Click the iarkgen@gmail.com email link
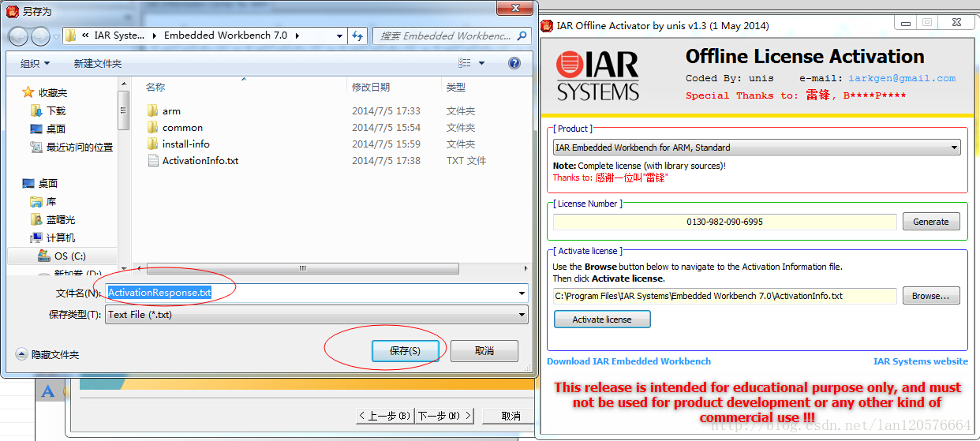This screenshot has height=441, width=980. point(902,78)
